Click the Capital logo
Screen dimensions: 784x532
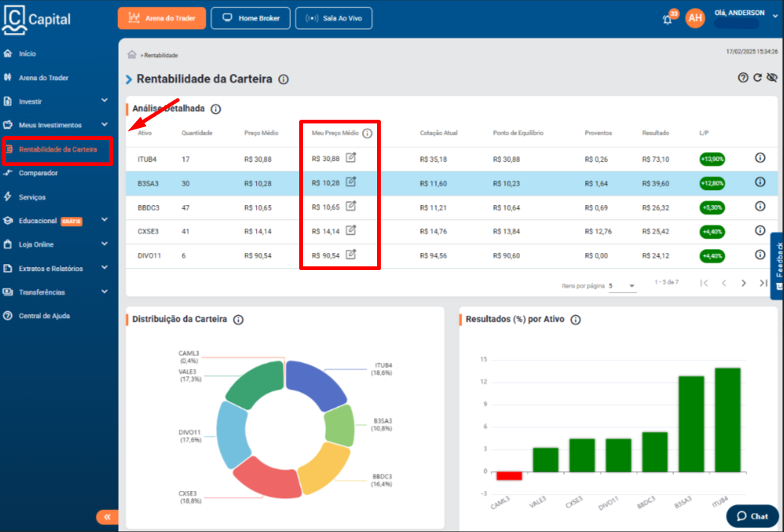click(x=36, y=20)
